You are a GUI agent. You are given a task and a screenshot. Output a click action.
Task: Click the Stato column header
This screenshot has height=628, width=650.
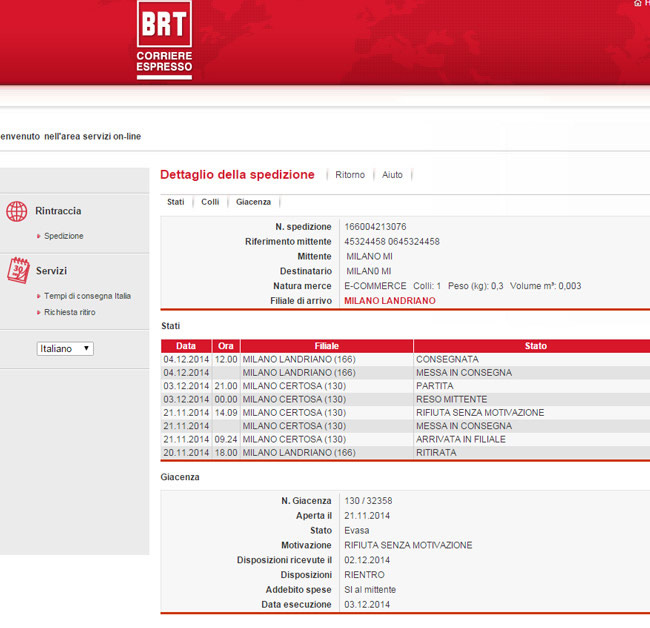(x=535, y=346)
